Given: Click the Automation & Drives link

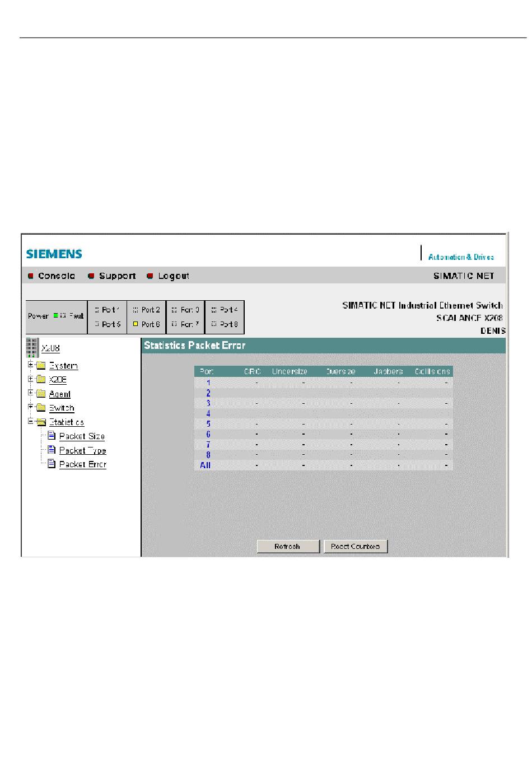Looking at the screenshot, I should 461,257.
